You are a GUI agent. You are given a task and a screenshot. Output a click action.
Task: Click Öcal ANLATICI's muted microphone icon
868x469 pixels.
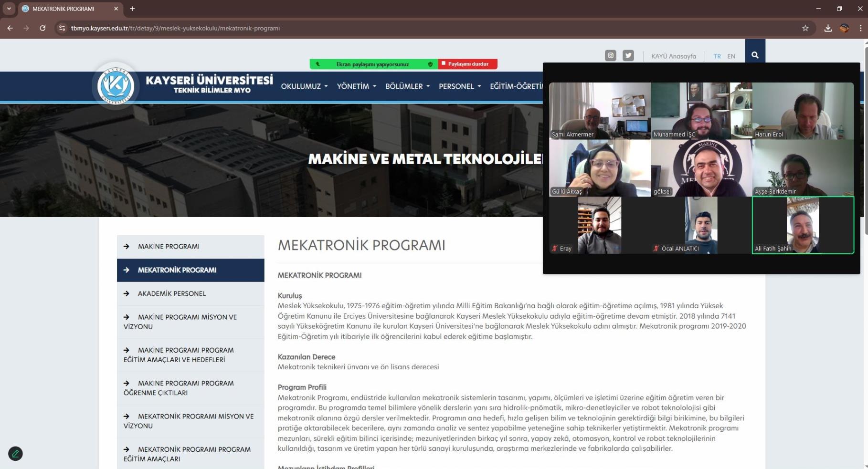[x=656, y=249]
